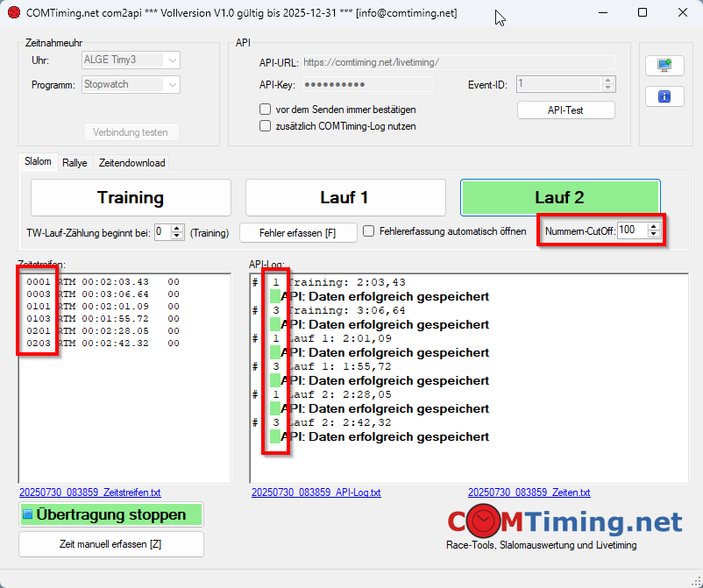Open the Uhr dropdown showing ALGE Timy3
The height and width of the screenshot is (588, 703).
(131, 60)
